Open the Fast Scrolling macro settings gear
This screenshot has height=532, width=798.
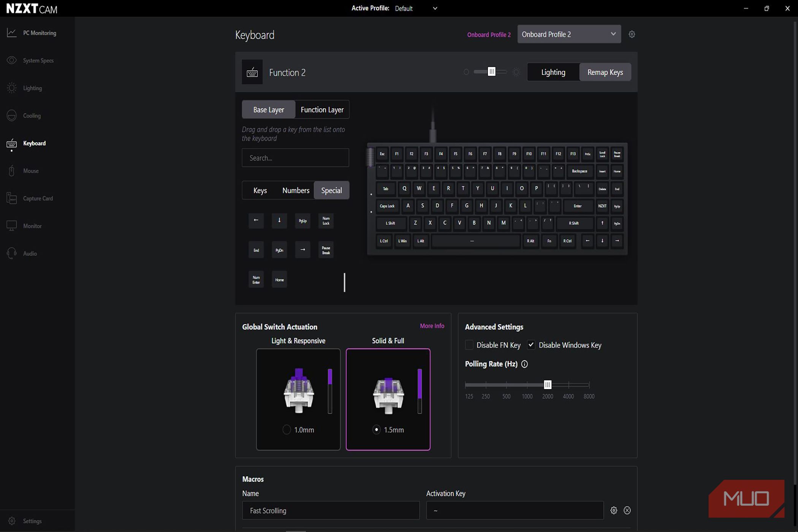614,510
